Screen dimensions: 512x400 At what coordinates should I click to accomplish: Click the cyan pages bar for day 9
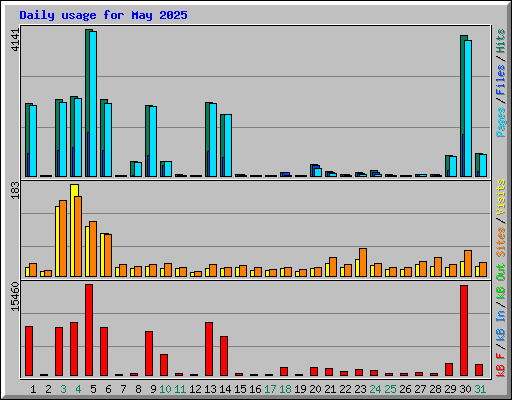click(x=153, y=141)
